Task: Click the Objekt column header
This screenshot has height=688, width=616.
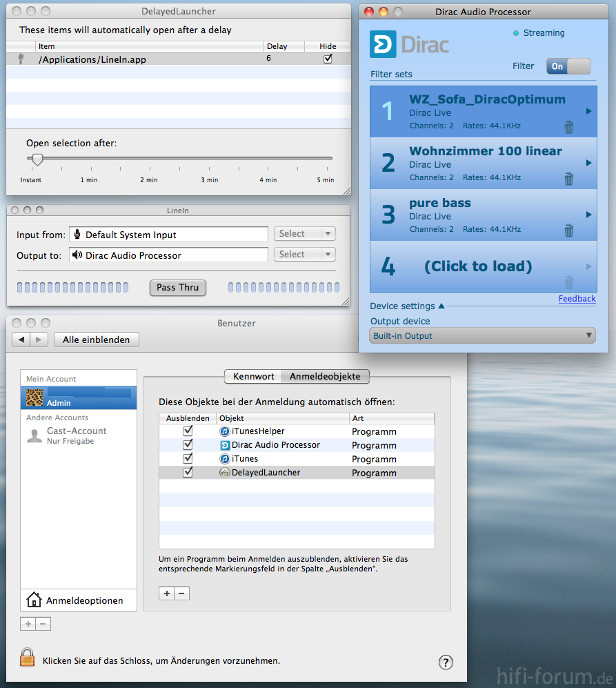Action: pyautogui.click(x=283, y=418)
